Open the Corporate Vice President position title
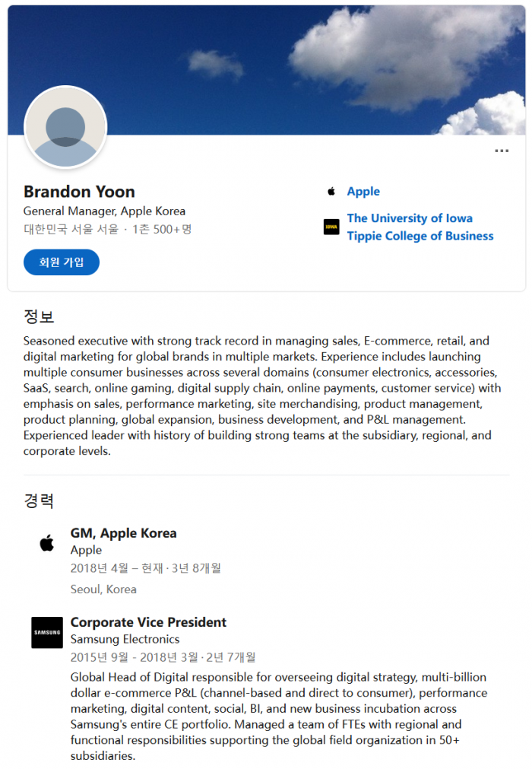The image size is (532, 769). 148,622
